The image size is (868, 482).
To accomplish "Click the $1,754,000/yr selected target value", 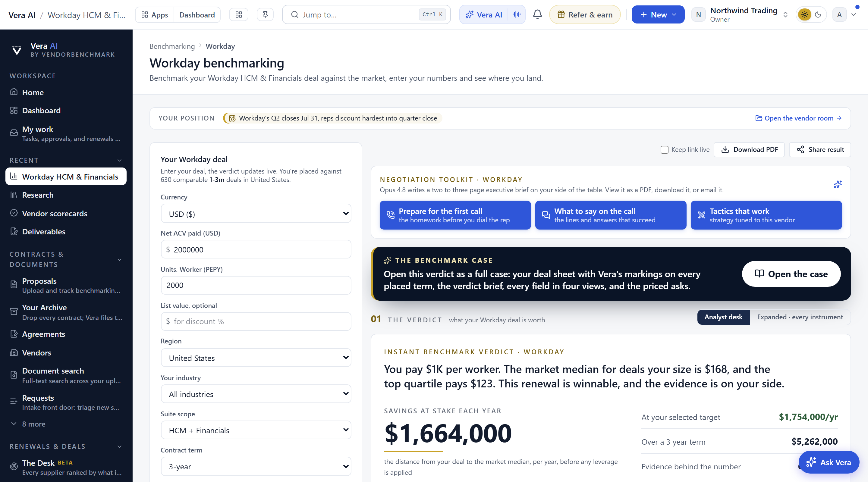I will (808, 417).
